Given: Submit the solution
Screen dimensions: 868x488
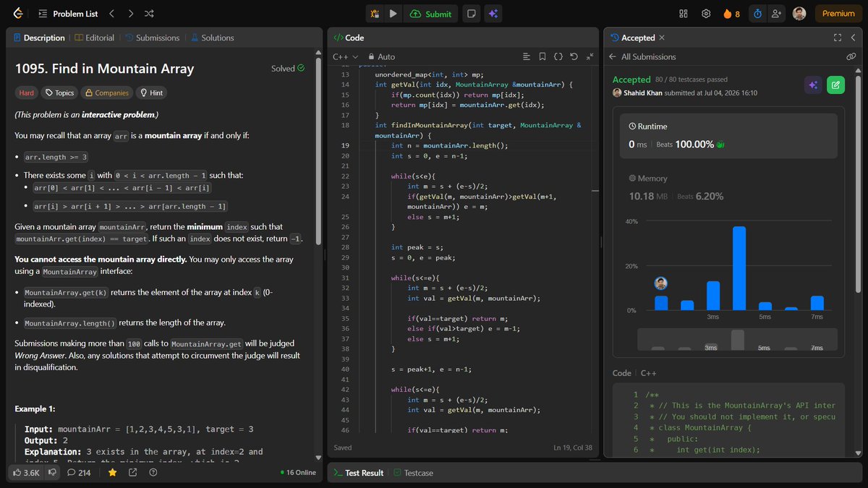Looking at the screenshot, I should point(430,14).
